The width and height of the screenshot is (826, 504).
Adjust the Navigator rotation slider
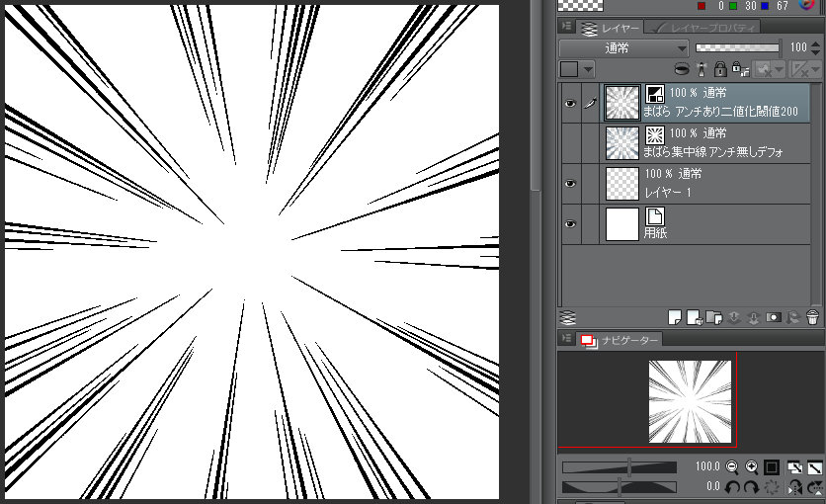(619, 486)
